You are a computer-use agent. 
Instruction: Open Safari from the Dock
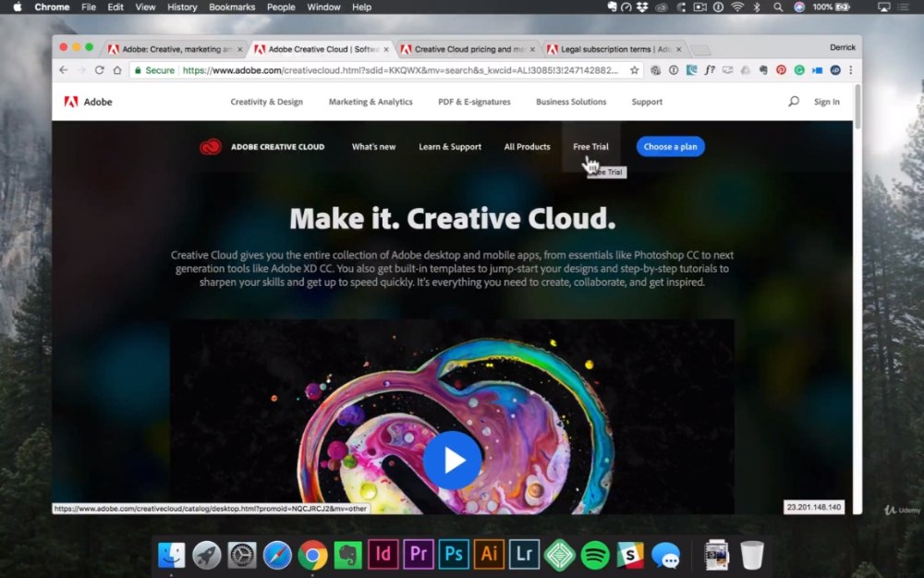277,555
